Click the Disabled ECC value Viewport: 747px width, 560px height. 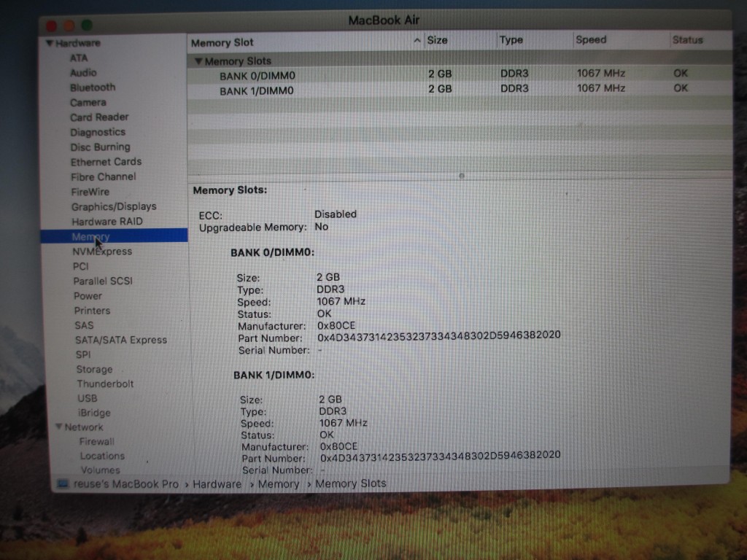[336, 214]
